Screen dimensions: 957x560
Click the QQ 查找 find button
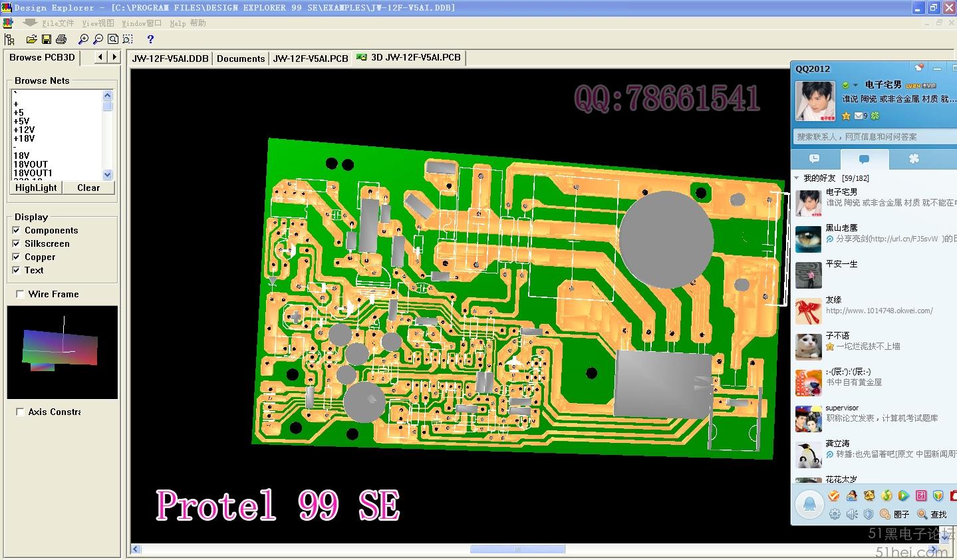pyautogui.click(x=932, y=514)
